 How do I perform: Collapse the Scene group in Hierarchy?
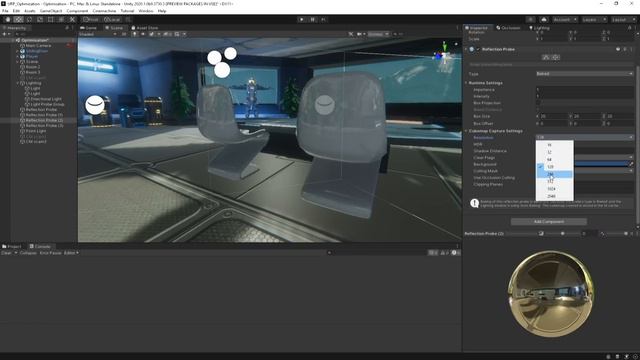[x=18, y=62]
